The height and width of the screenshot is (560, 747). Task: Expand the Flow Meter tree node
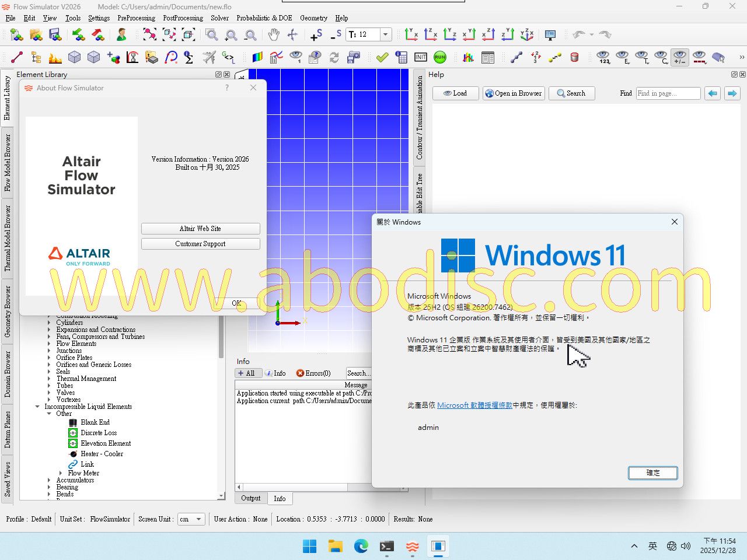(61, 473)
